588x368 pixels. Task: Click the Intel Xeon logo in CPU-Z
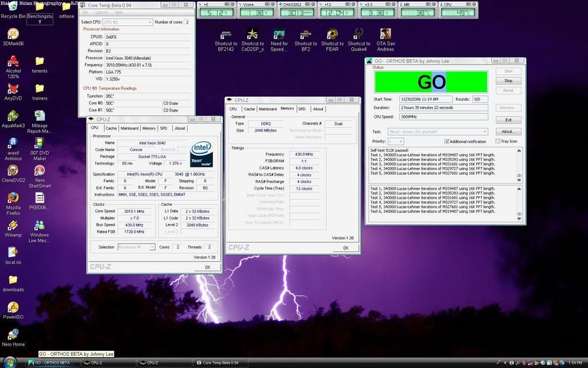pyautogui.click(x=202, y=154)
